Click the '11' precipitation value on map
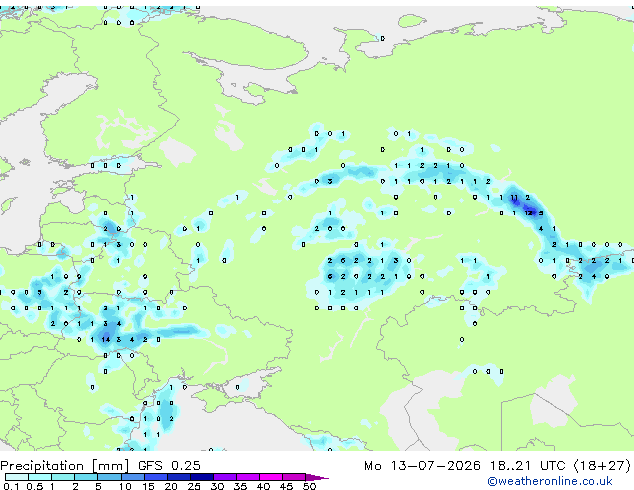This screenshot has width=634, height=490. pos(514,198)
